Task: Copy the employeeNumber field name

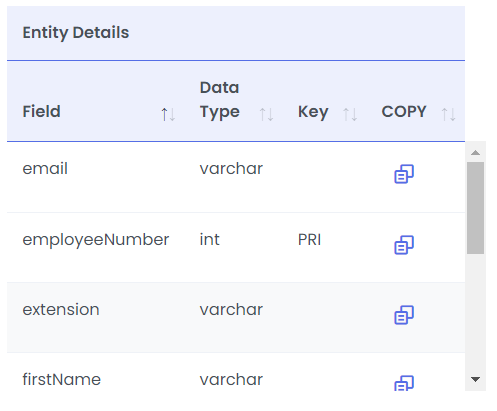Action: pos(404,245)
